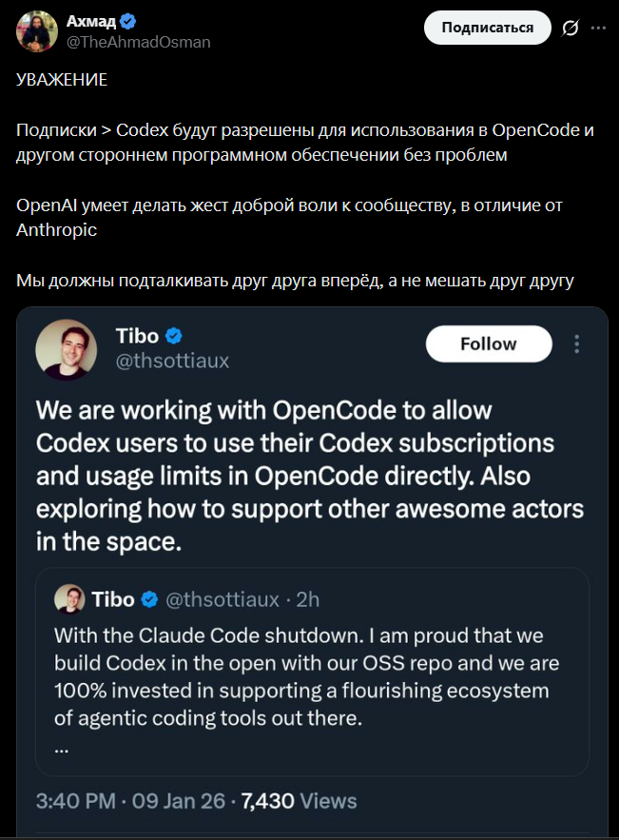The width and height of the screenshot is (619, 840).
Task: Expand the truncated quoted tweet via ellipsis
Action: (x=62, y=748)
